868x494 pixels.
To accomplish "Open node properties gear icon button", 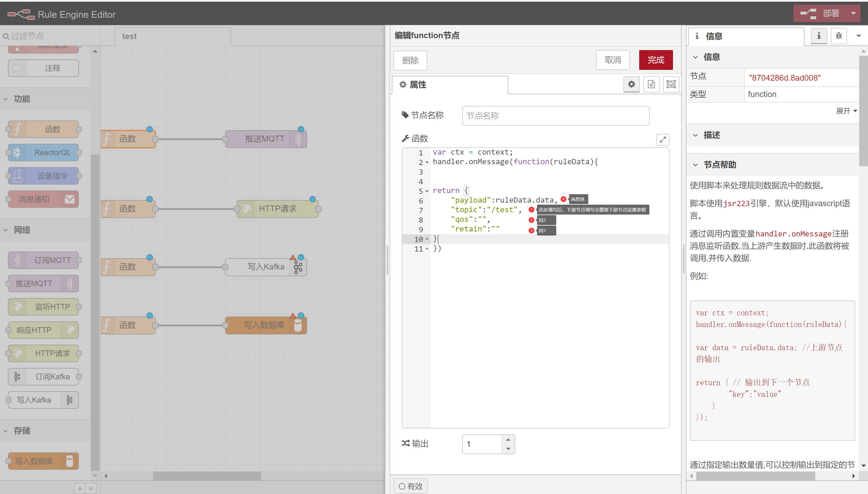I will coord(631,84).
